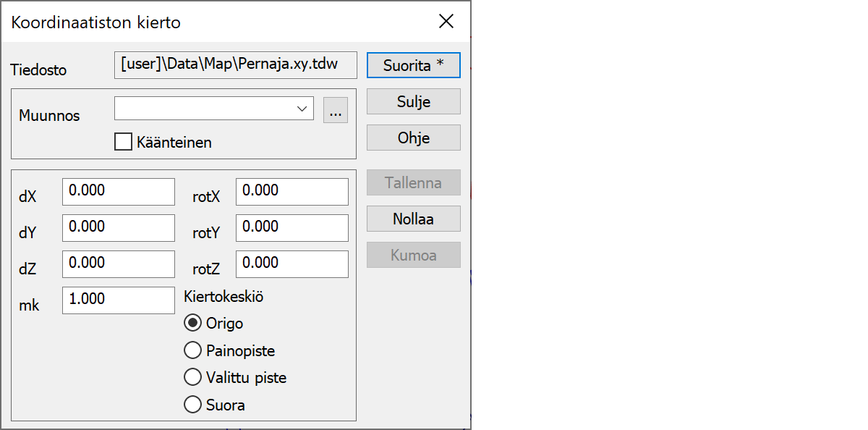This screenshot has height=430, width=868.
Task: Pick the Suora radio option
Action: 193,405
